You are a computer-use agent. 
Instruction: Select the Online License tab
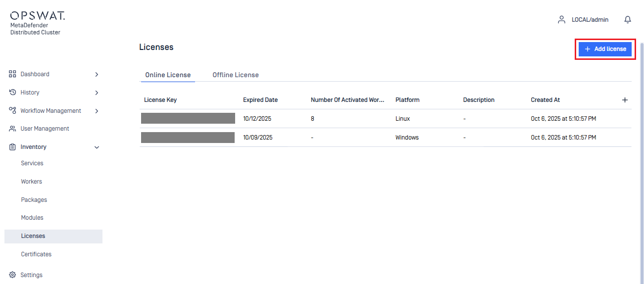168,75
